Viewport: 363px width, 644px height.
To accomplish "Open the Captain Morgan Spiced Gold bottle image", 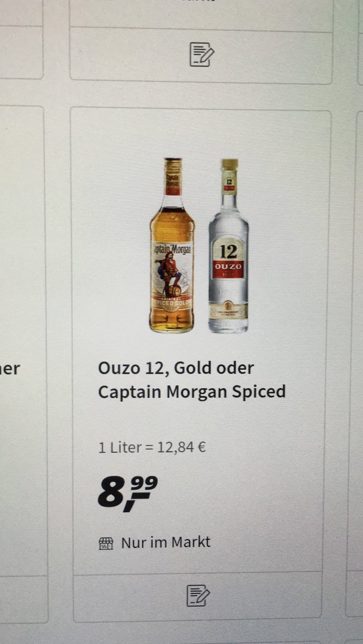I will (172, 245).
